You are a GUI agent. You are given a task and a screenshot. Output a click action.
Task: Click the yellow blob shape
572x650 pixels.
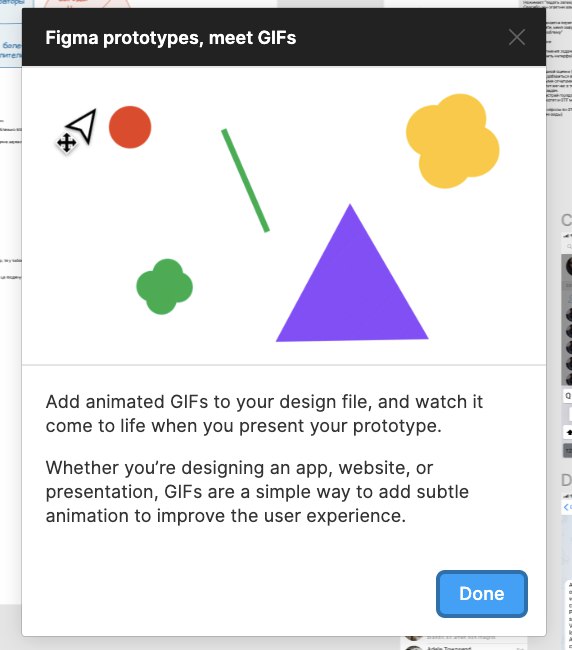(453, 141)
